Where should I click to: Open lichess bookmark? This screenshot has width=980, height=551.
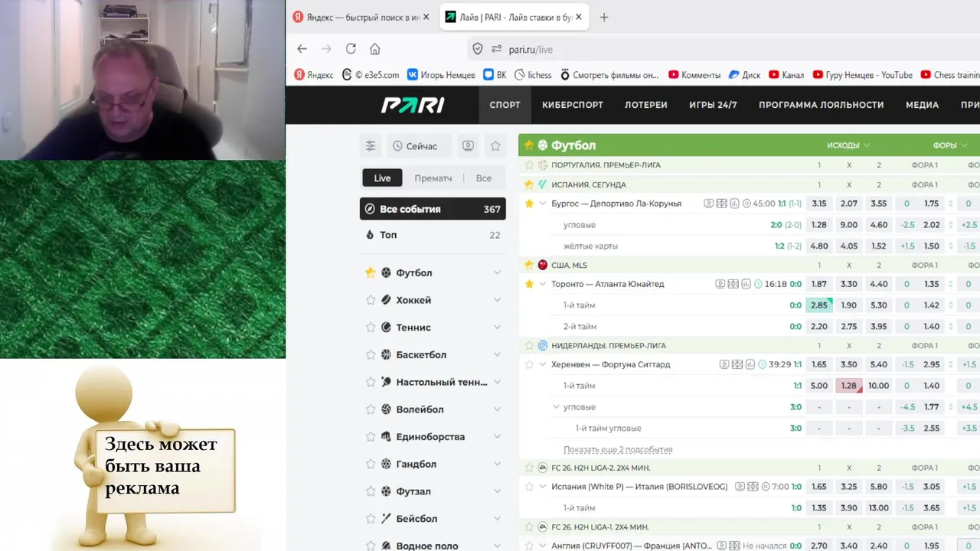click(533, 75)
